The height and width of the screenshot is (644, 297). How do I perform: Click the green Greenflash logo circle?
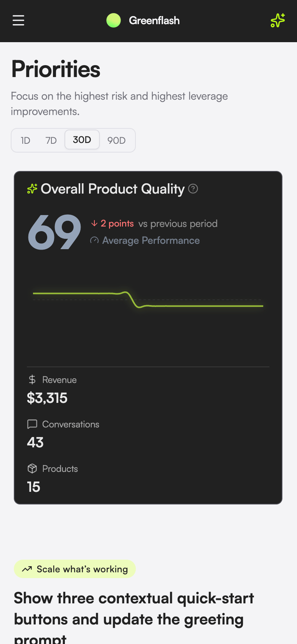tap(114, 20)
